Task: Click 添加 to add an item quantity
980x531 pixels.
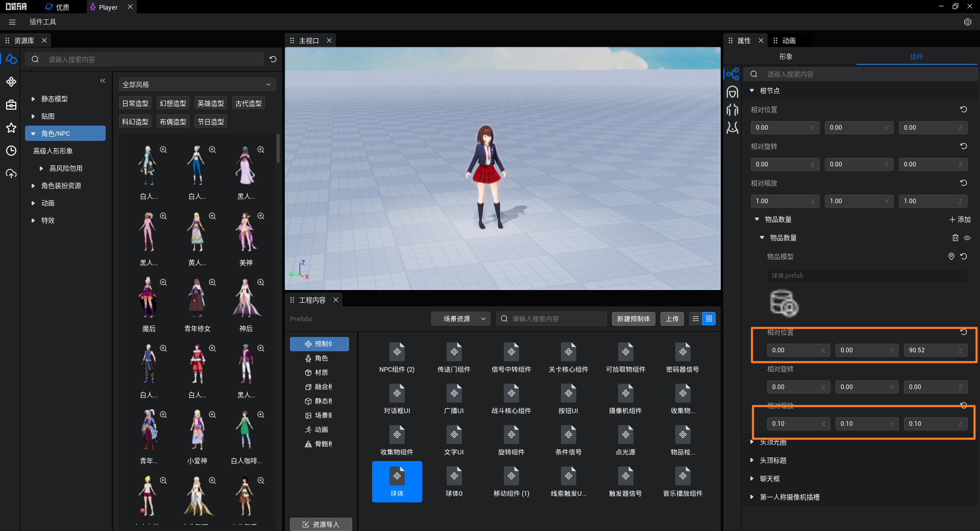Action: coord(960,220)
